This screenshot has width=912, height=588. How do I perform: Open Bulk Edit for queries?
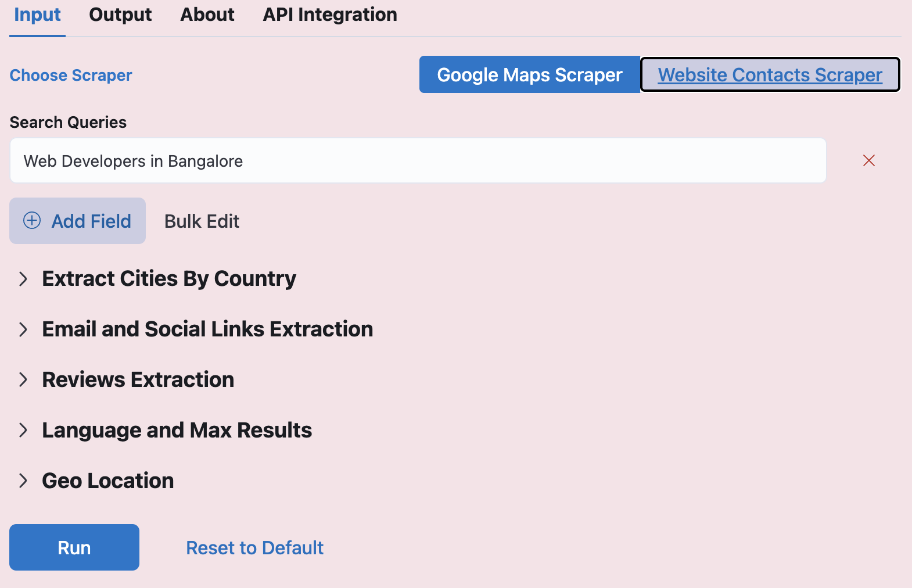[202, 221]
